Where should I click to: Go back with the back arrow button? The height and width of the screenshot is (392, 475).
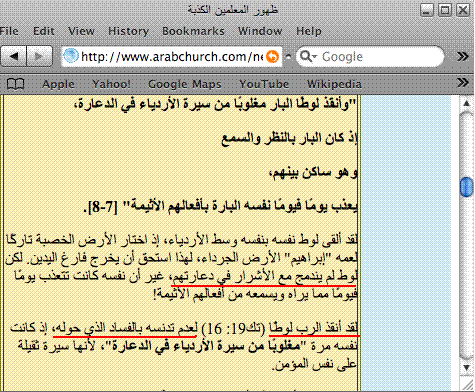click(x=14, y=56)
